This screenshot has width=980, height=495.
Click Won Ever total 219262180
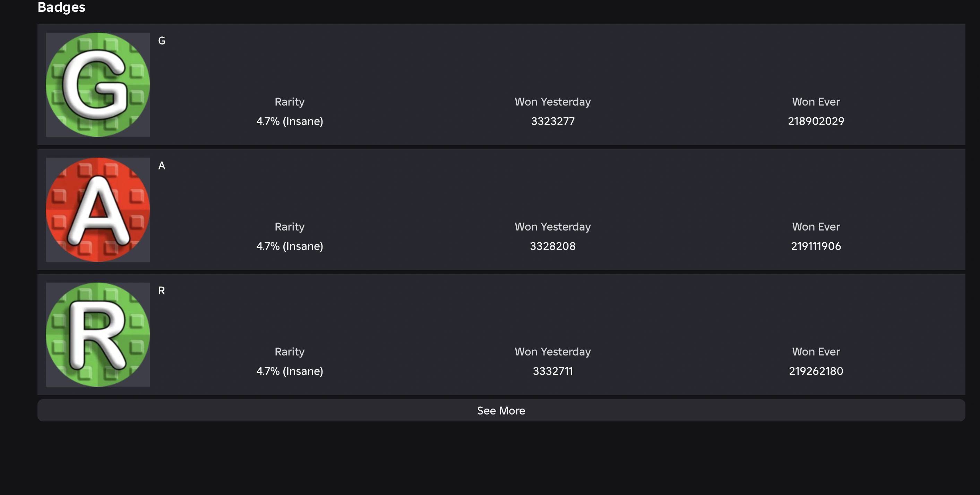pos(816,371)
